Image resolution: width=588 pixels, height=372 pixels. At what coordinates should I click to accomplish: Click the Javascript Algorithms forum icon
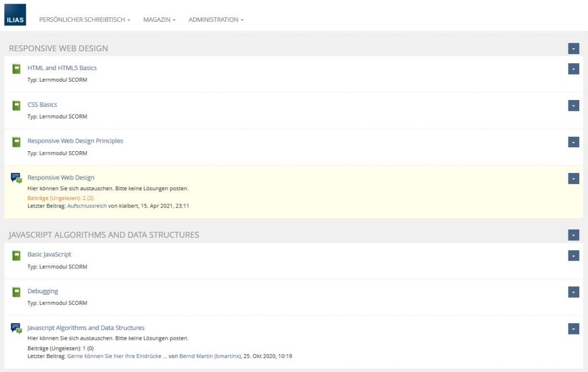pos(17,328)
